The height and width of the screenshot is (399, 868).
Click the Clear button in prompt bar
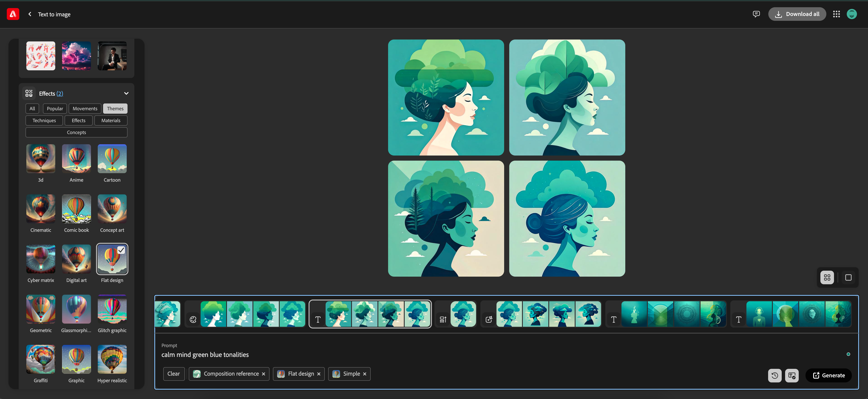point(173,374)
